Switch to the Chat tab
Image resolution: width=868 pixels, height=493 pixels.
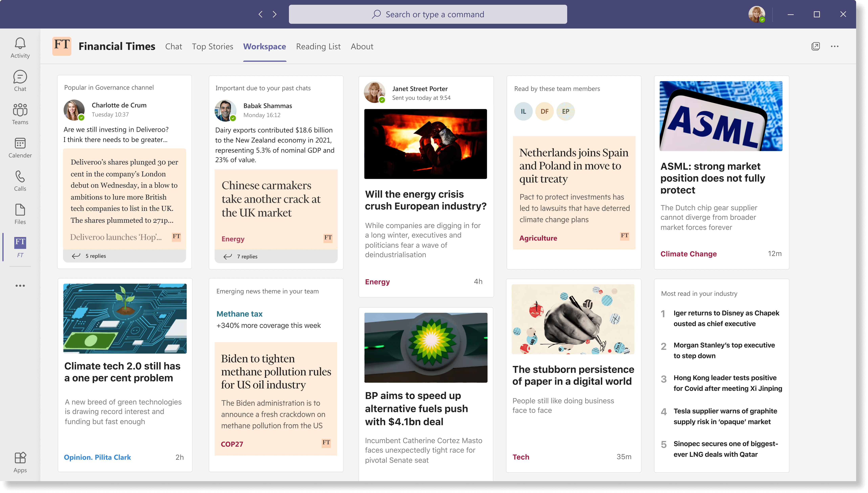click(173, 46)
